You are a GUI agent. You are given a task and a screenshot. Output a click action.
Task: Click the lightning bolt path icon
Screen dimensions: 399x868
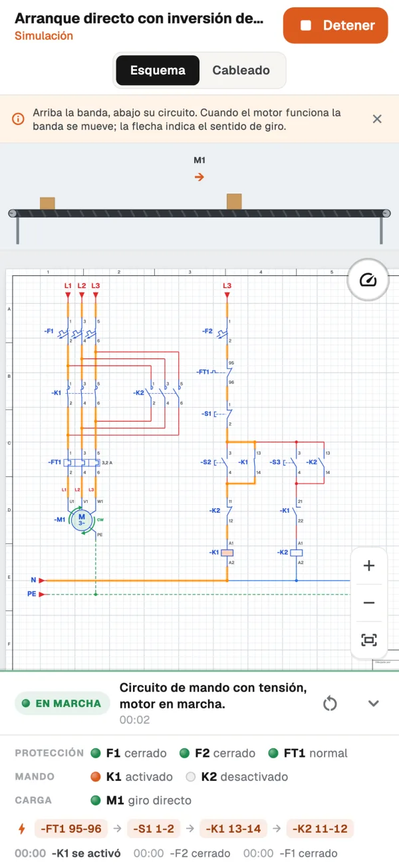coord(21,829)
